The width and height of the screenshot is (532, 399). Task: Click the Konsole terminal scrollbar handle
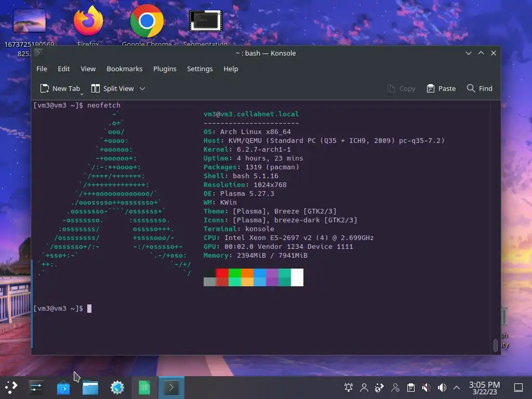pos(495,345)
